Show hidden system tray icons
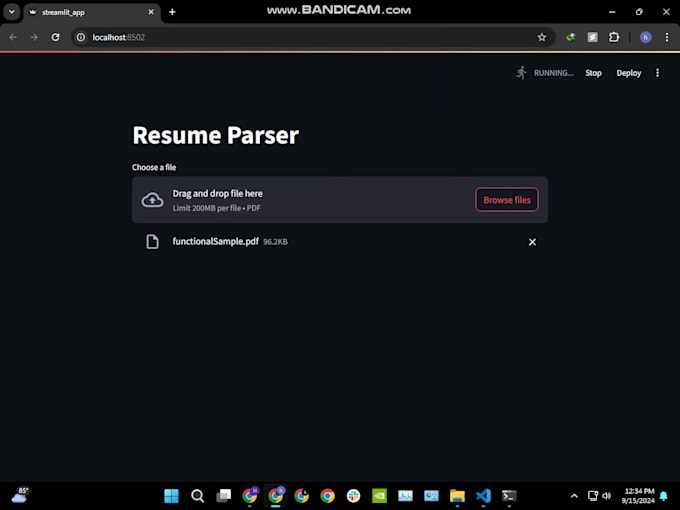The image size is (680, 510). click(574, 495)
